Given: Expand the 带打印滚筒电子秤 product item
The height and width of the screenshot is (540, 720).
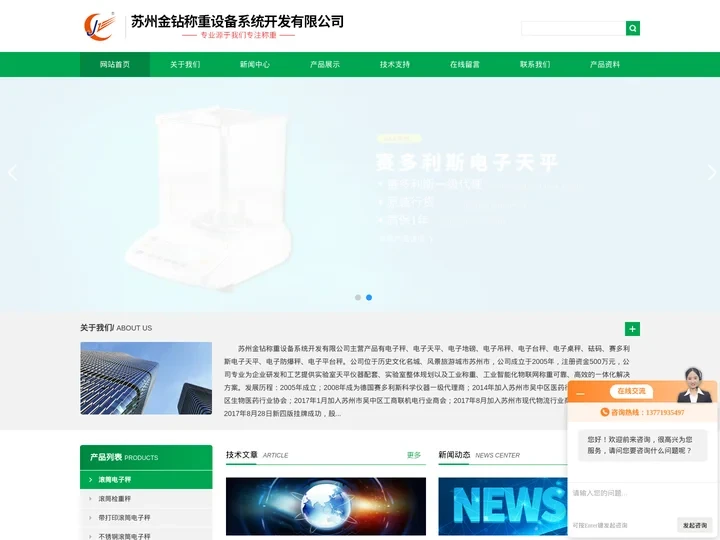Looking at the screenshot, I should [x=146, y=518].
